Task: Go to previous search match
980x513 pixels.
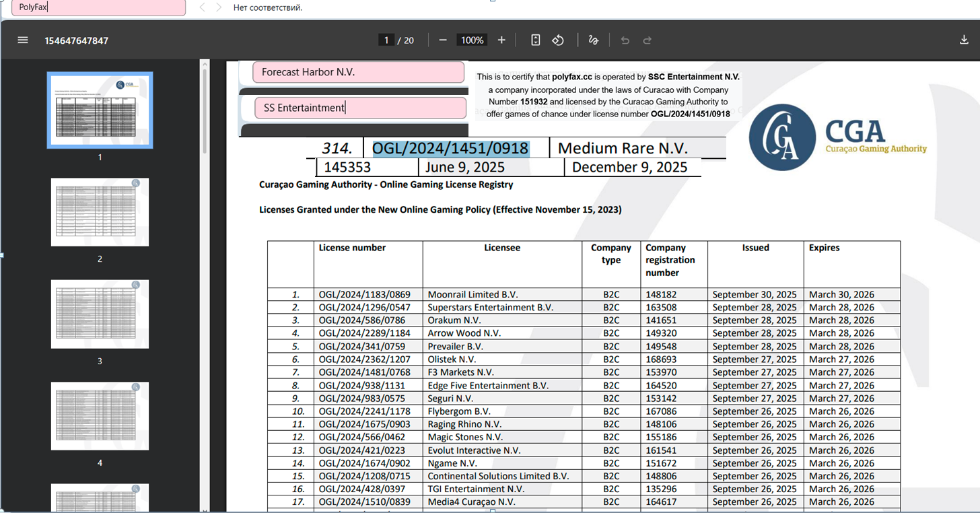Action: tap(203, 7)
